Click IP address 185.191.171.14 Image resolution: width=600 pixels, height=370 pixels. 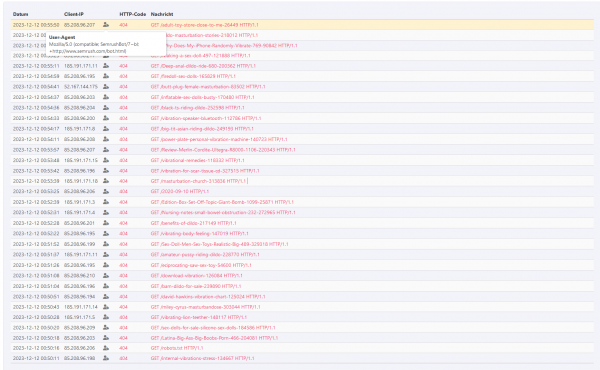tap(81, 306)
